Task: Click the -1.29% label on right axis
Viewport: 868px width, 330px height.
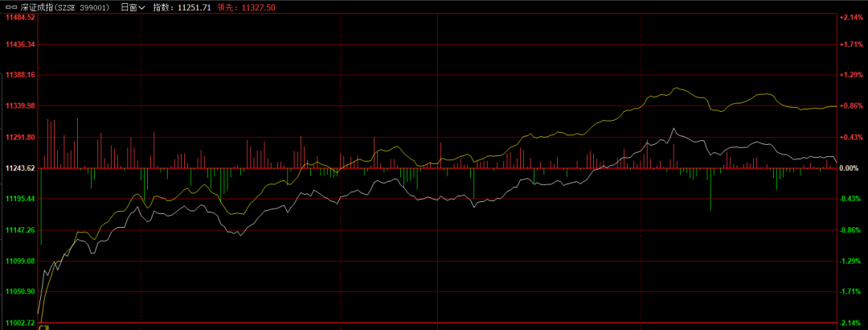Action: [x=851, y=260]
